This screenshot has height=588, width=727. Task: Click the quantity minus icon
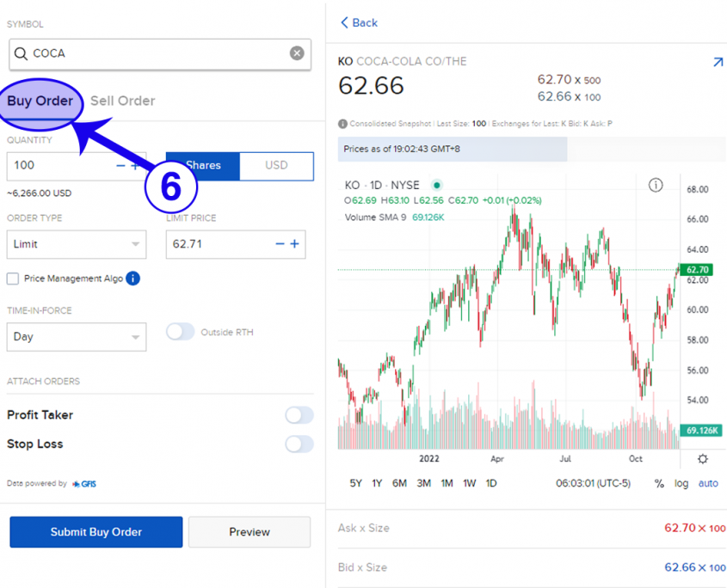coord(120,165)
